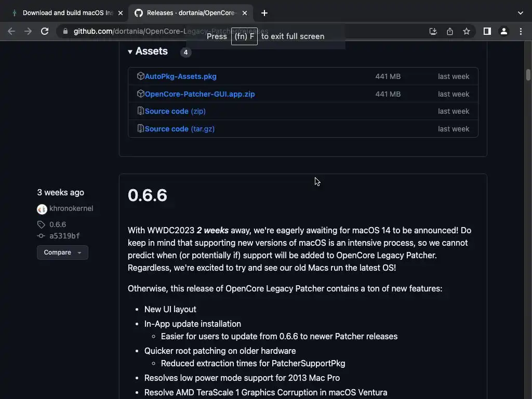Open the browser profile icon
Viewport: 532px width, 399px height.
[x=504, y=31]
